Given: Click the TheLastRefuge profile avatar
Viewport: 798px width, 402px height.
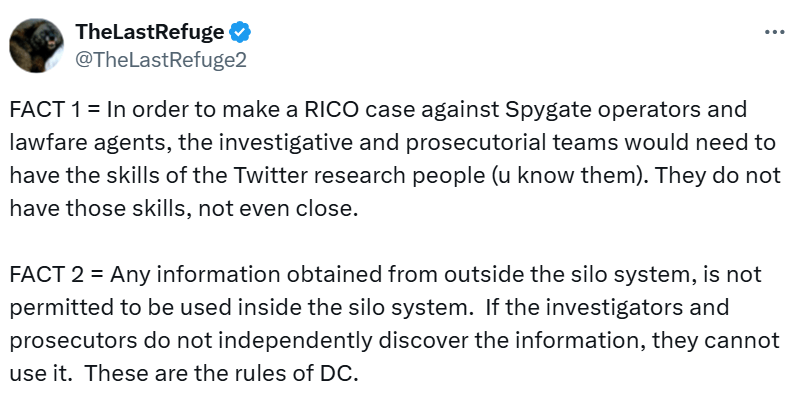Looking at the screenshot, I should pos(38,44).
